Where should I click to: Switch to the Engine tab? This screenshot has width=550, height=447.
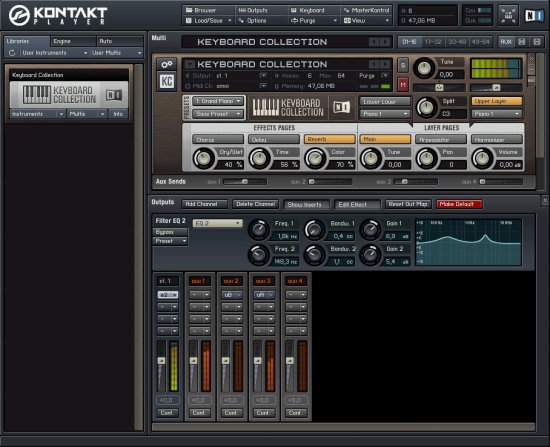(x=73, y=41)
